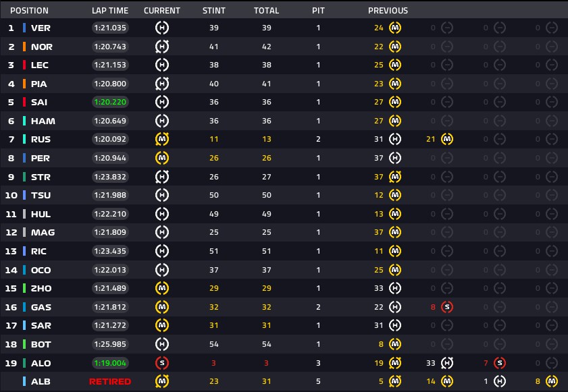Viewport: 568px width, 392px height.
Task: Click Verstappen's current hard tyre icon
Action: 162,28
